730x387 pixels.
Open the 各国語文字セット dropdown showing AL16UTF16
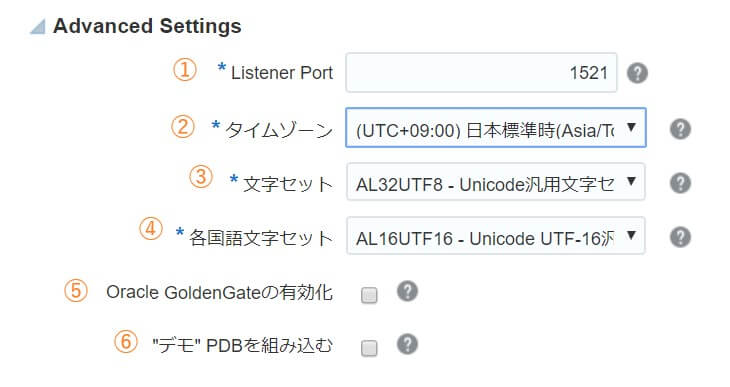coord(496,235)
